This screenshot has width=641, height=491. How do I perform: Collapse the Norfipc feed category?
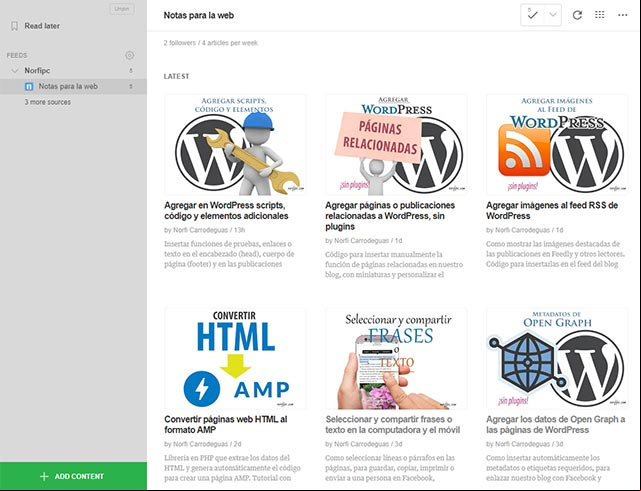click(x=15, y=71)
